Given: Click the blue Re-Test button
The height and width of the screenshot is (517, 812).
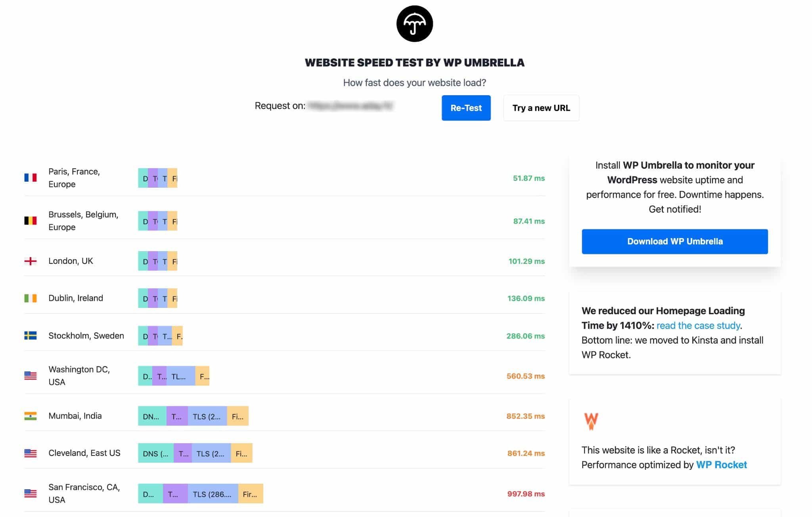Looking at the screenshot, I should (466, 108).
